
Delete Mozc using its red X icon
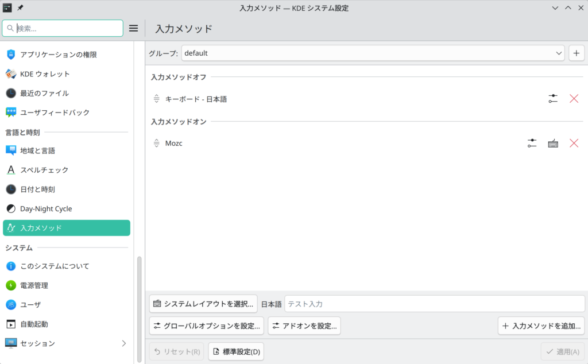(574, 143)
